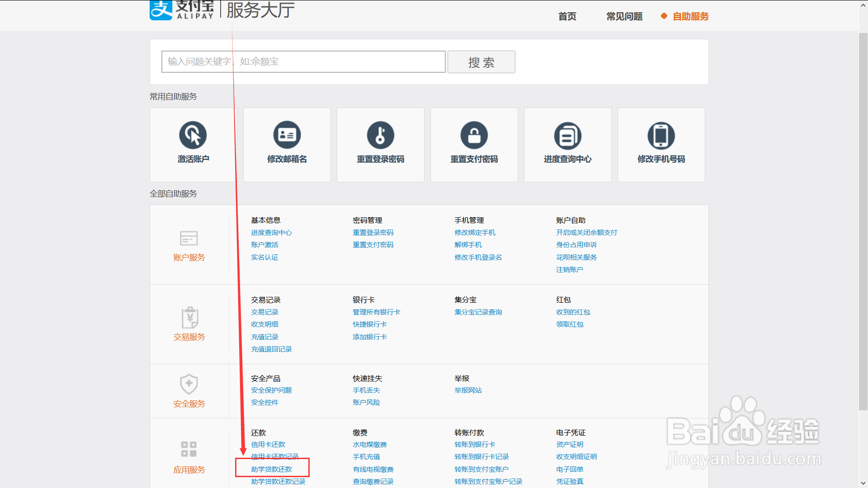Viewport: 868px width, 488px height.
Task: Select the 重置支付密码 padlock icon
Action: (474, 135)
